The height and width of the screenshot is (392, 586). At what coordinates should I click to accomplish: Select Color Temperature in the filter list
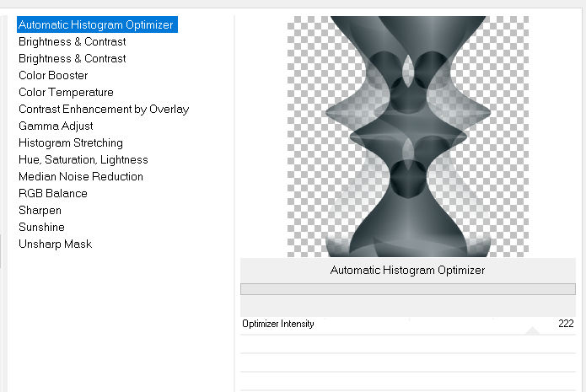(66, 92)
